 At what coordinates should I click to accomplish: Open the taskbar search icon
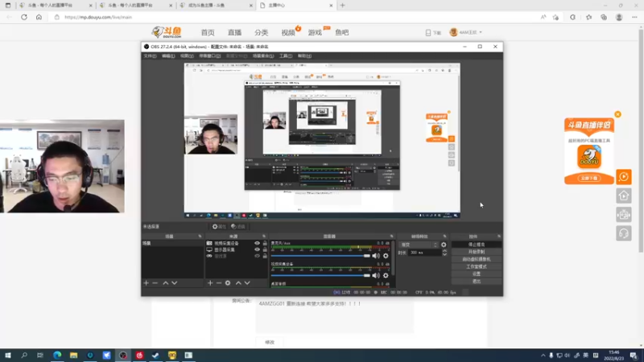point(24,355)
